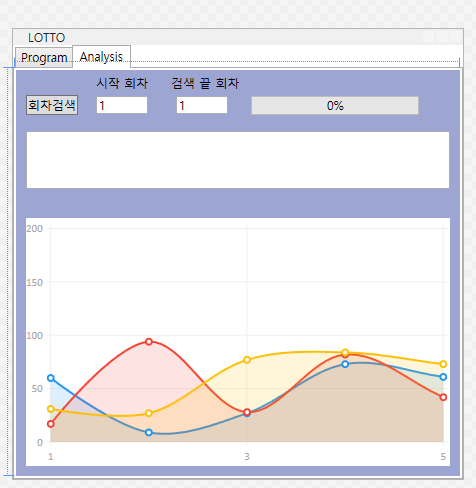Click the 3 x-axis label

(247, 457)
